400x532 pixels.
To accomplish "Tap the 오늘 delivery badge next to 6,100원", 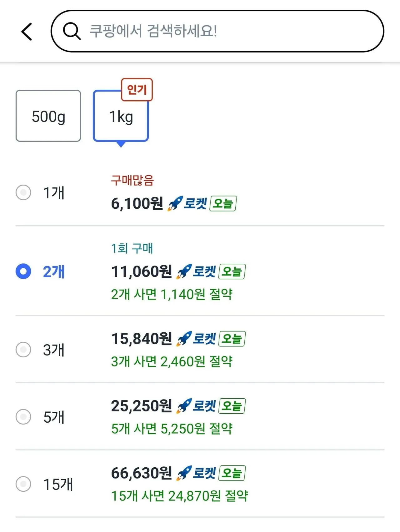I will click(224, 204).
